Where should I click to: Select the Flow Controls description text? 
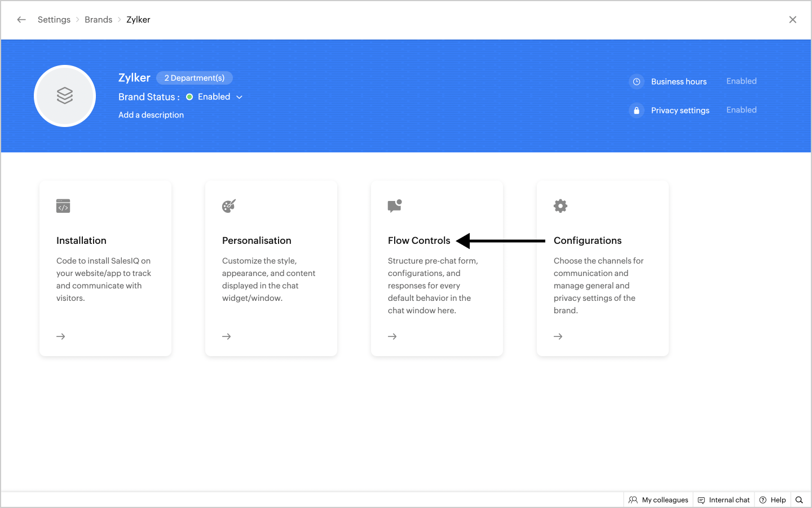[x=433, y=286]
